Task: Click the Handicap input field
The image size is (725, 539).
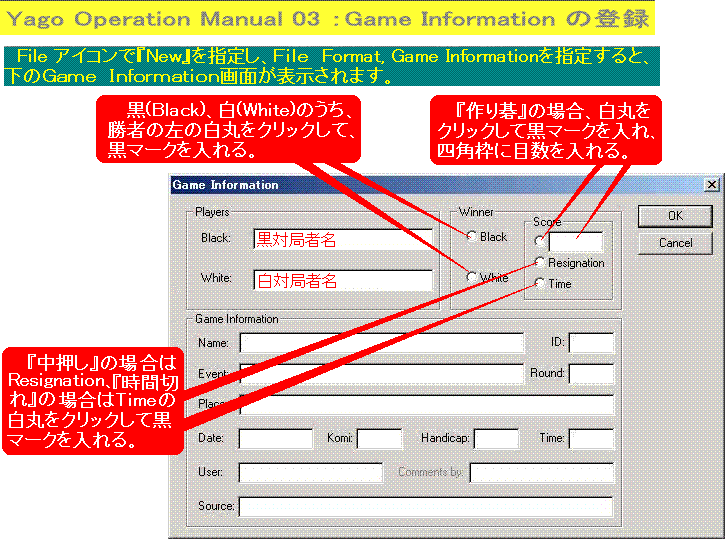Action: (497, 439)
